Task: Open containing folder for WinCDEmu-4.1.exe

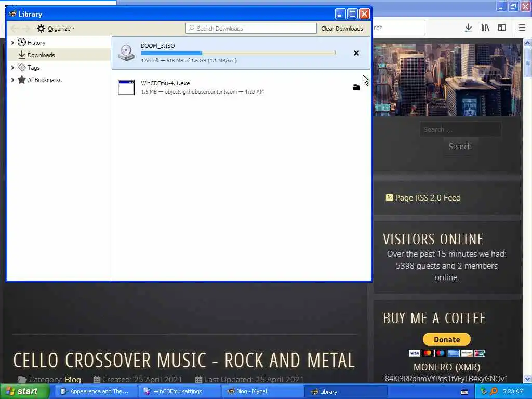Action: coord(356,87)
